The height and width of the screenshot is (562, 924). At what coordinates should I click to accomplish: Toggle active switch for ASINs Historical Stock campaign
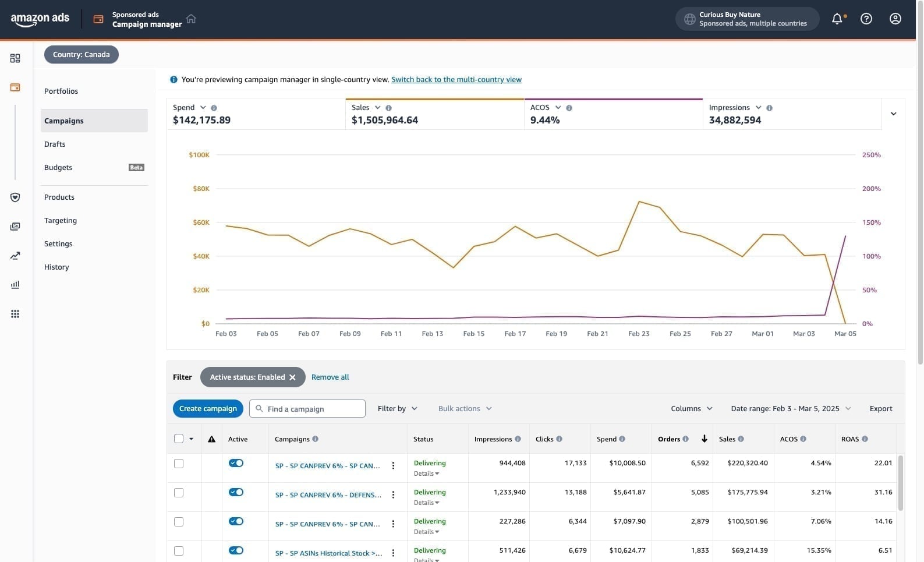(x=236, y=550)
